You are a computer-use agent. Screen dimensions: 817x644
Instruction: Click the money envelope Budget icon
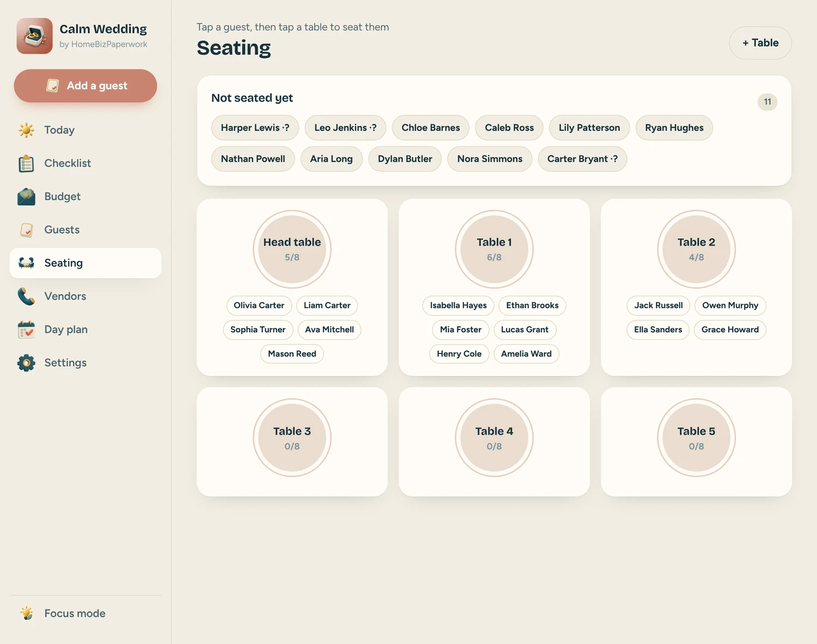coord(26,196)
